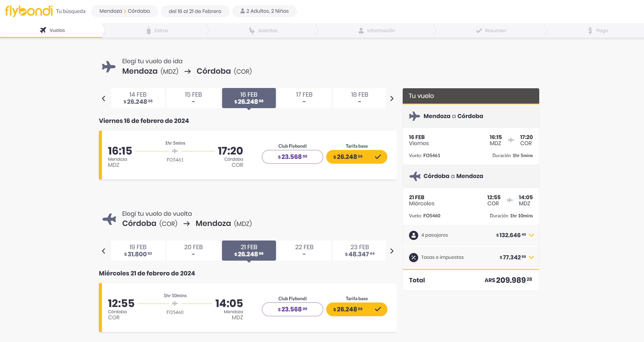Click the passenger circle icon by 4 pasajeros
Image resolution: width=644 pixels, height=342 pixels.
tap(413, 235)
